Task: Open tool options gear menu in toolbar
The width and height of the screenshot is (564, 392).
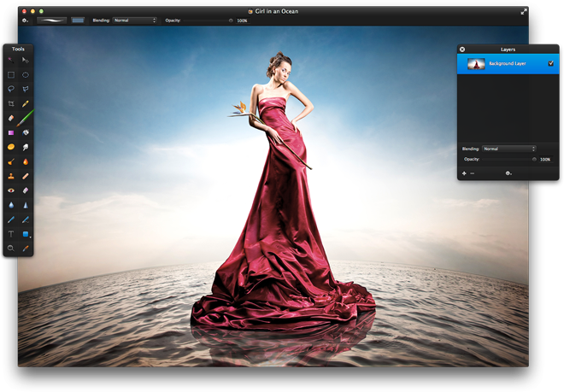Action: (x=25, y=20)
